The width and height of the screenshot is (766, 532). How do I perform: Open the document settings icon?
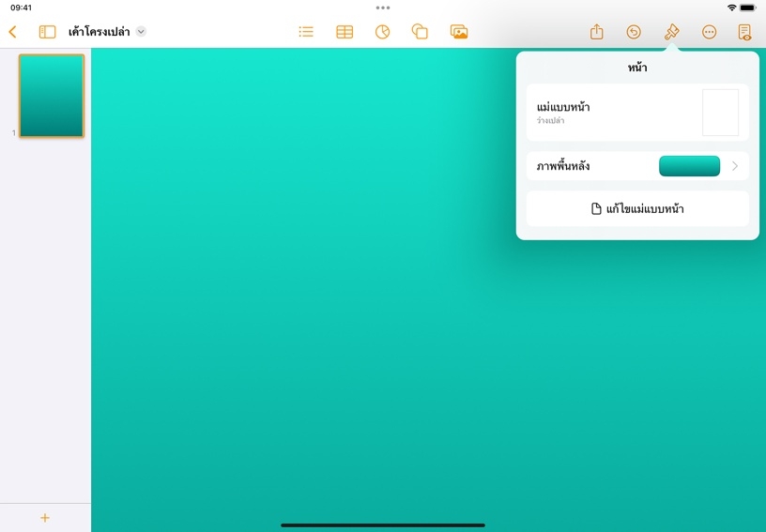tap(744, 32)
